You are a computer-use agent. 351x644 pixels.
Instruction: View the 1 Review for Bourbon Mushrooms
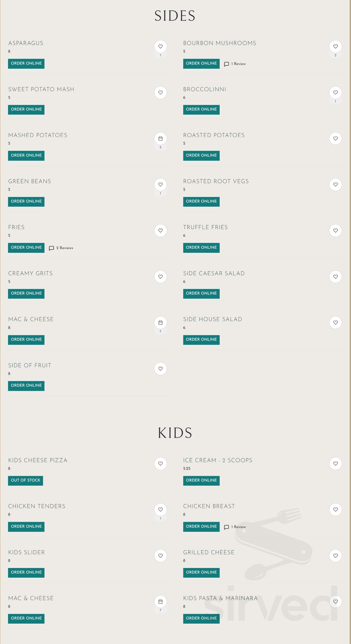(x=235, y=64)
